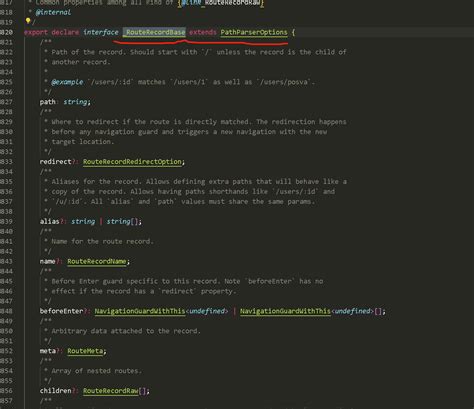This screenshot has width=474, height=409.
Task: Click the lightbulb quick-fix icon
Action: (x=28, y=21)
